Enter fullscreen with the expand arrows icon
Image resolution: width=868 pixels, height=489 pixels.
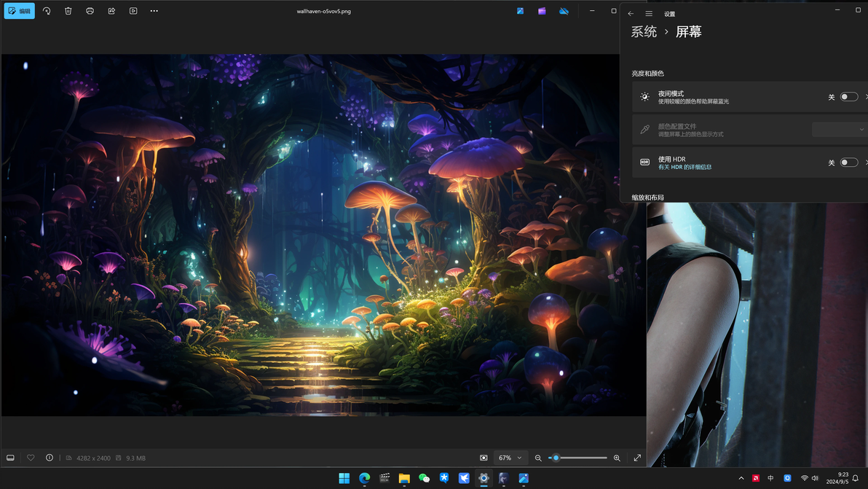pyautogui.click(x=637, y=458)
